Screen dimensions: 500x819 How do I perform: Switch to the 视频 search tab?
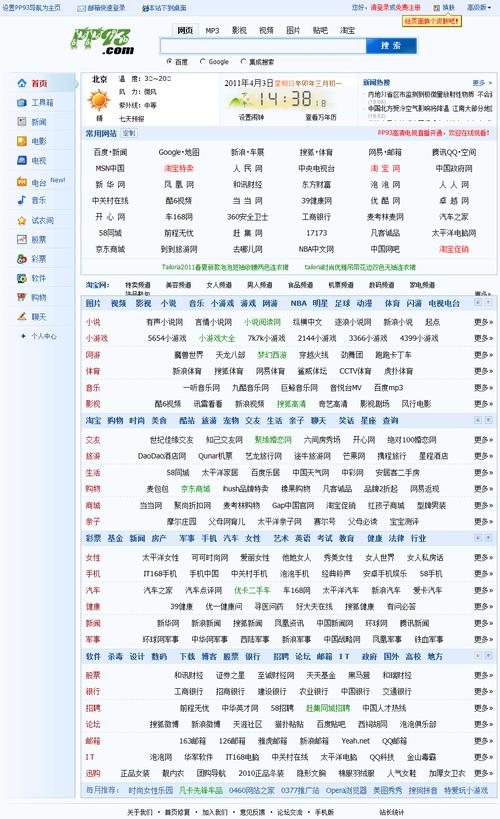click(x=266, y=30)
